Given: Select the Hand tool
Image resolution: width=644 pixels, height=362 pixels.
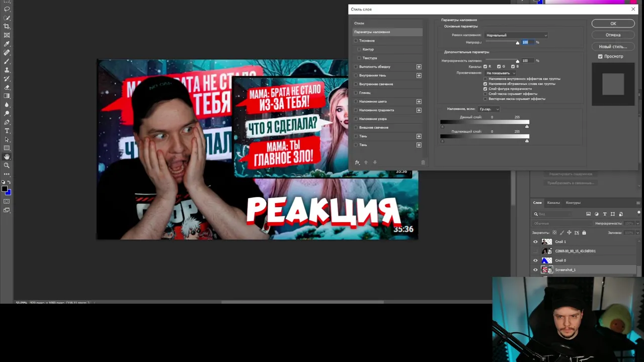Looking at the screenshot, I should [x=7, y=157].
